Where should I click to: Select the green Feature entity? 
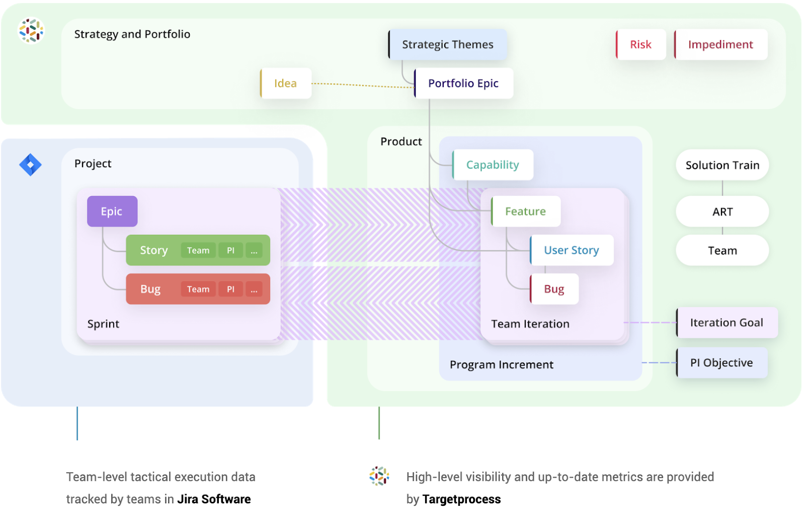pos(525,212)
